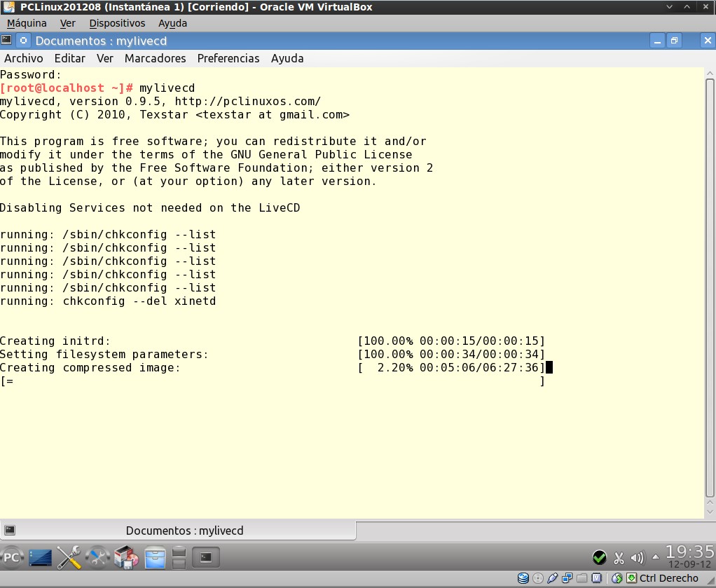Click the show desktop panel icon
716x588 pixels.
pyautogui.click(x=41, y=558)
